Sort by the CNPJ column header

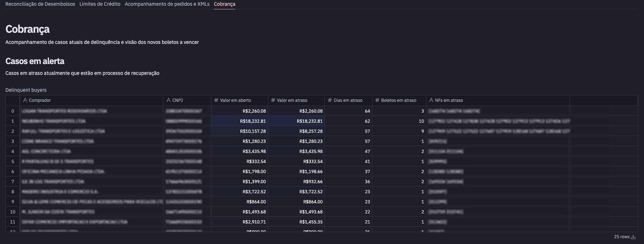(x=187, y=100)
